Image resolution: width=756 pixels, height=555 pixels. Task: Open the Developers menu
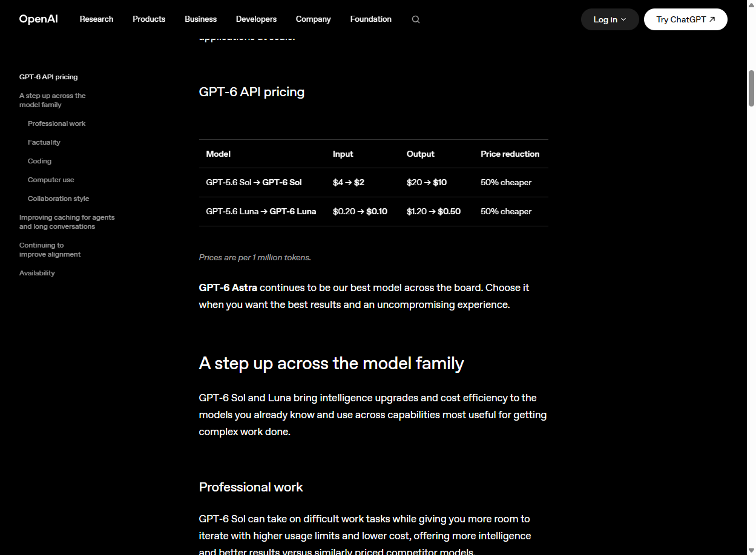pyautogui.click(x=257, y=19)
